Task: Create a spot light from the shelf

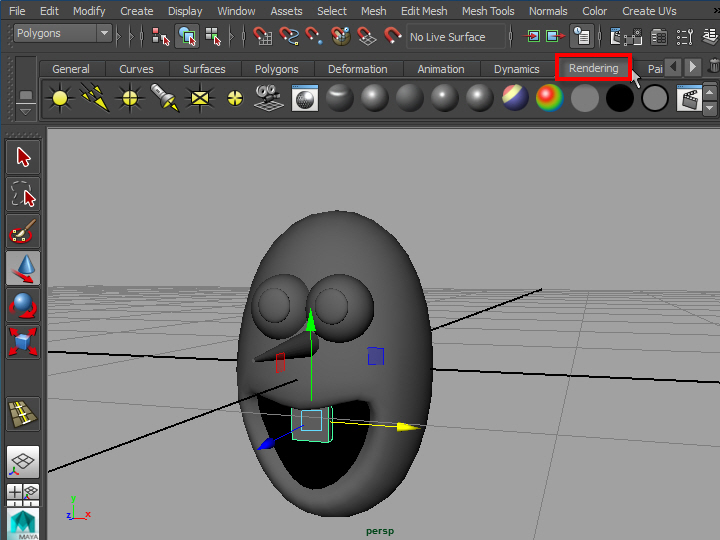Action: 164,98
